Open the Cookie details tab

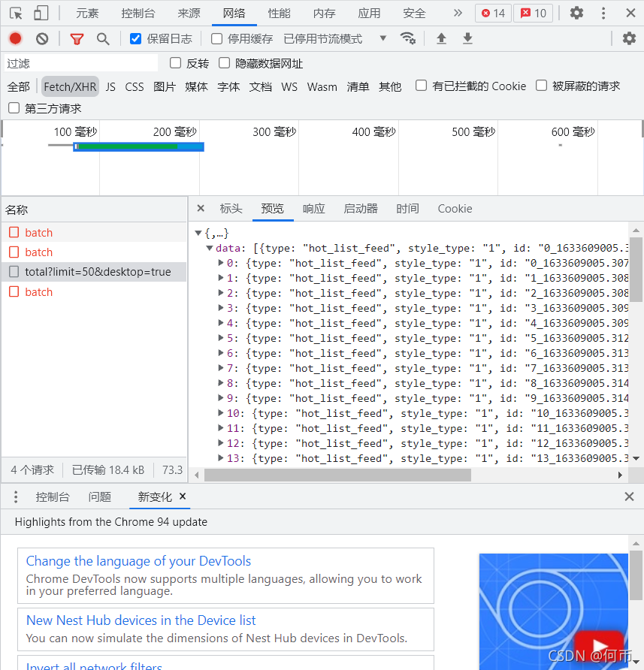click(x=455, y=209)
